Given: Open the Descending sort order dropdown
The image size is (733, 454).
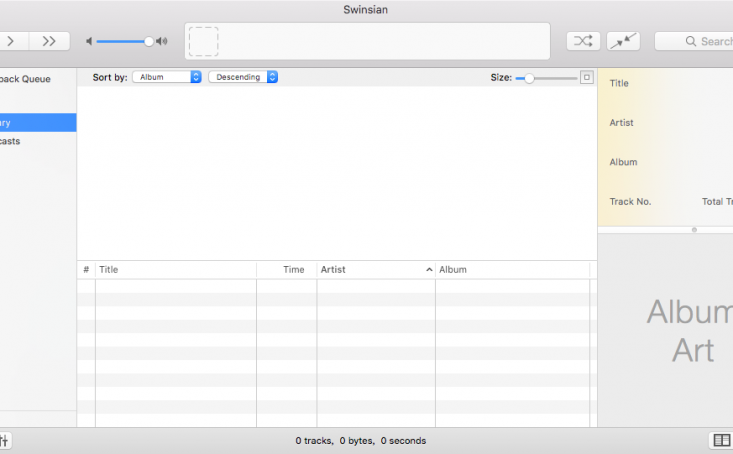Looking at the screenshot, I should pos(243,77).
